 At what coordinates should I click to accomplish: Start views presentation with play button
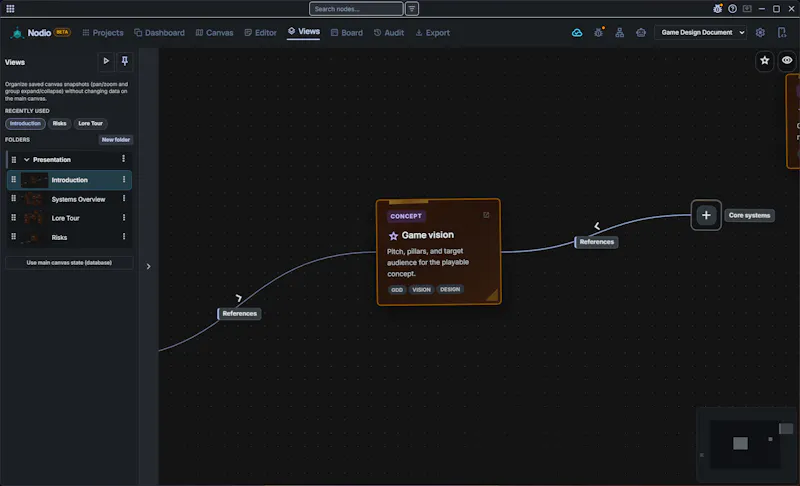[x=106, y=61]
